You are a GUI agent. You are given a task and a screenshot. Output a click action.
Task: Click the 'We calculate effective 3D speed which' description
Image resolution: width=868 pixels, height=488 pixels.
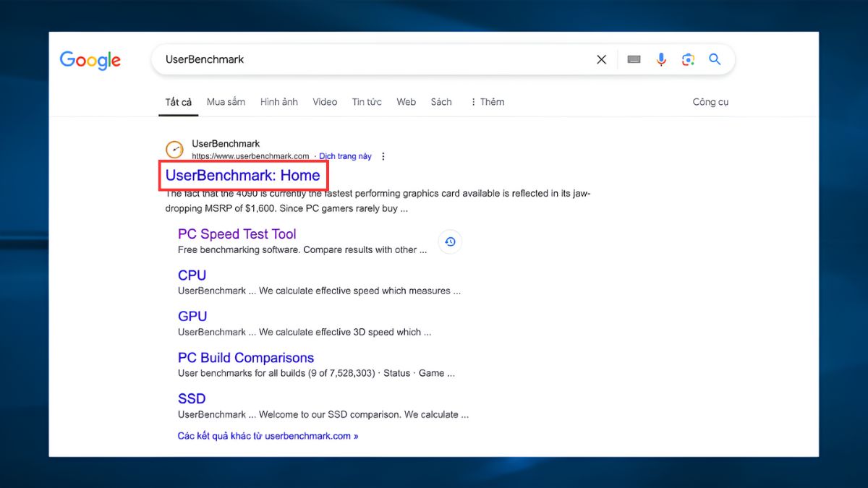[305, 333]
